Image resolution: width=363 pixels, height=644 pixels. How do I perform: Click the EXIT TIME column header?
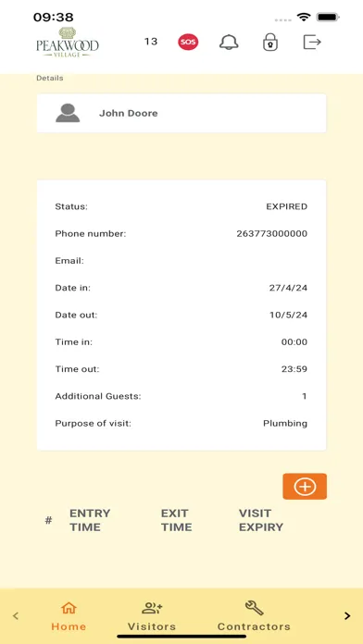tap(176, 520)
